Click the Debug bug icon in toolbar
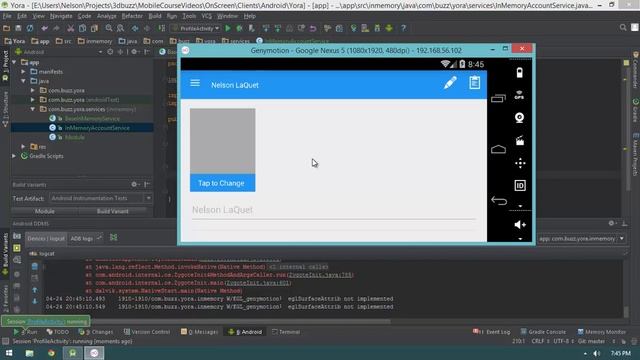The height and width of the screenshot is (360, 640). click(239, 28)
